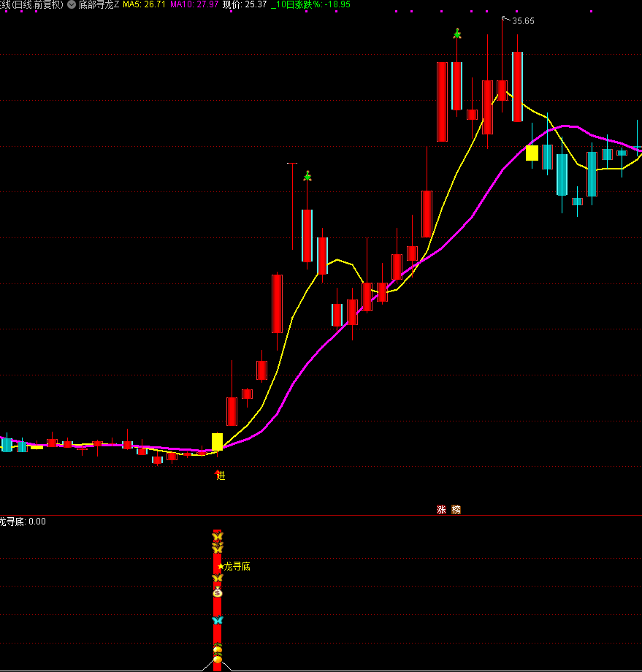Click the 张 marker icon

pyautogui.click(x=441, y=509)
